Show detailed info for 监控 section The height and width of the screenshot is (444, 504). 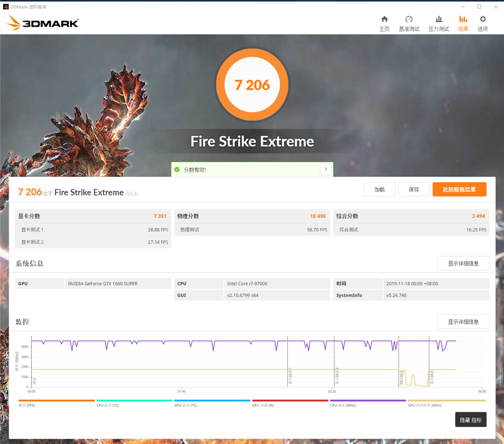463,322
